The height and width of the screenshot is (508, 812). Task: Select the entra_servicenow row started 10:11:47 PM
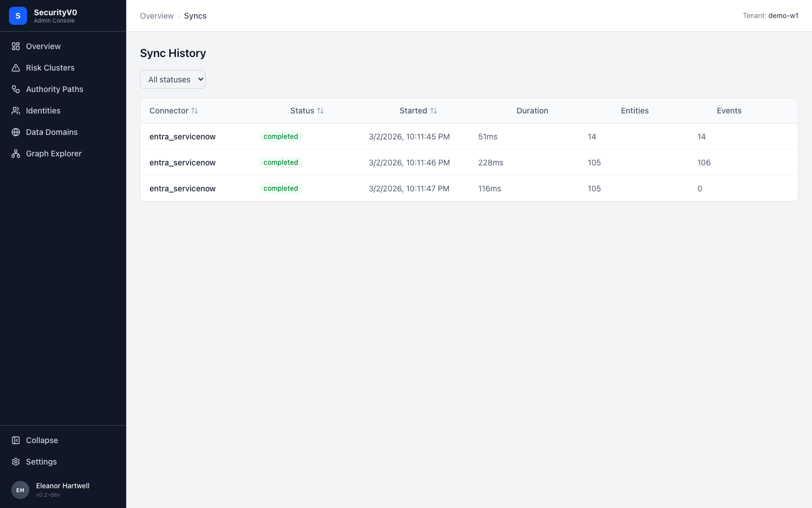[x=469, y=189]
